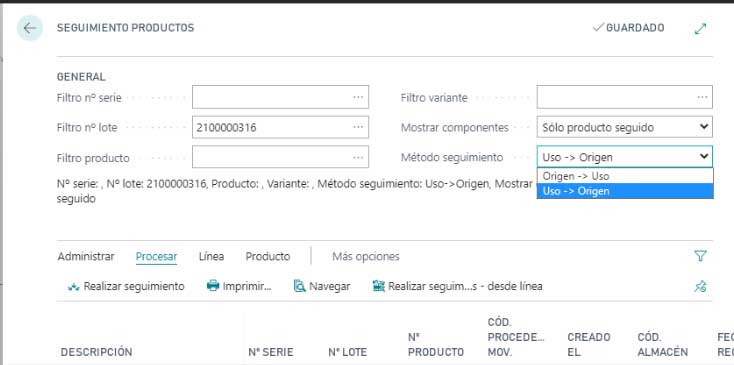Click the CÓD. PROCEDE... MOV. column header
Screen dimensions: 734x365
(516, 337)
